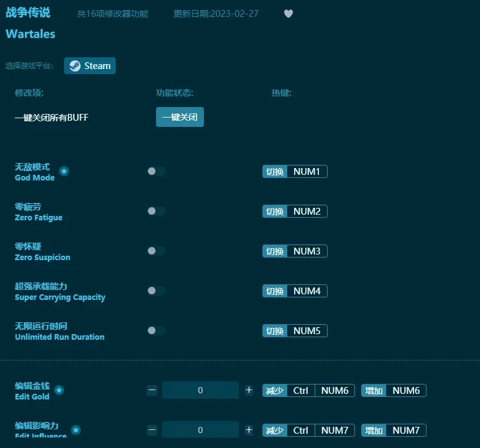Image resolution: width=480 pixels, height=448 pixels.
Task: Click the 增加 label on the Edit Gold row
Action: (x=374, y=390)
